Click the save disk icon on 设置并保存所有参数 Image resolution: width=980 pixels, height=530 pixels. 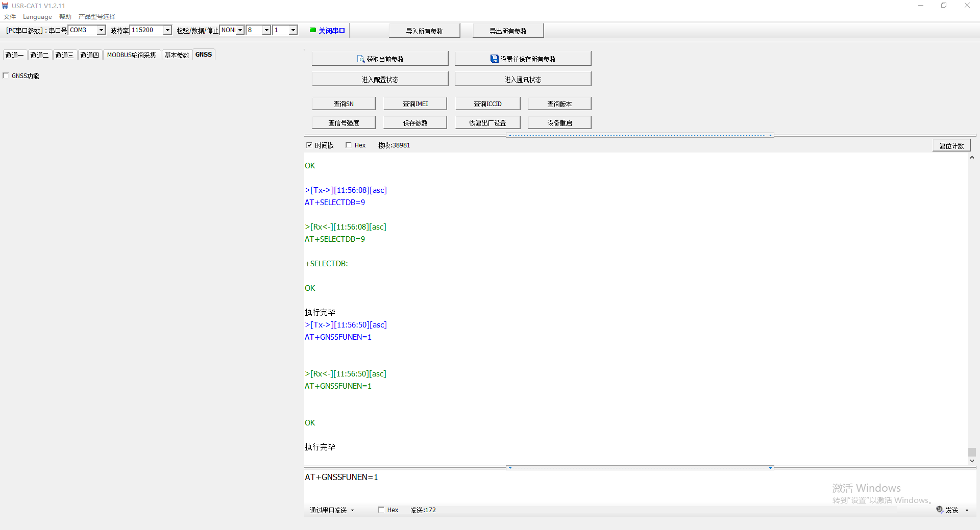pyautogui.click(x=494, y=59)
